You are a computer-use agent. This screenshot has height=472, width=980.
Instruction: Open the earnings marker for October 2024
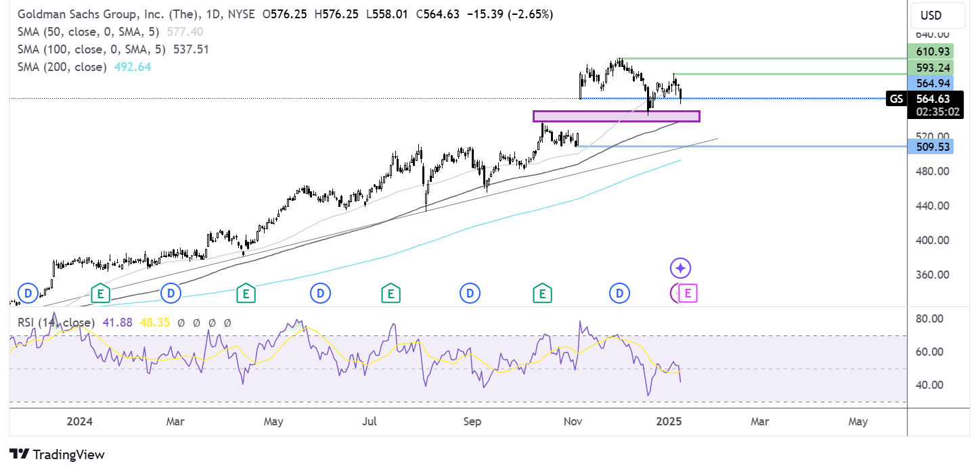[x=541, y=293]
